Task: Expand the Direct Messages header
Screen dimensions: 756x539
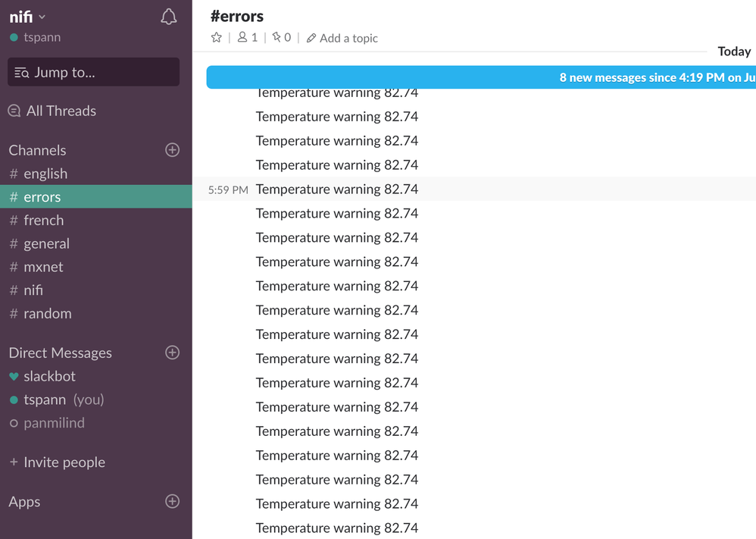Action: pyautogui.click(x=60, y=353)
